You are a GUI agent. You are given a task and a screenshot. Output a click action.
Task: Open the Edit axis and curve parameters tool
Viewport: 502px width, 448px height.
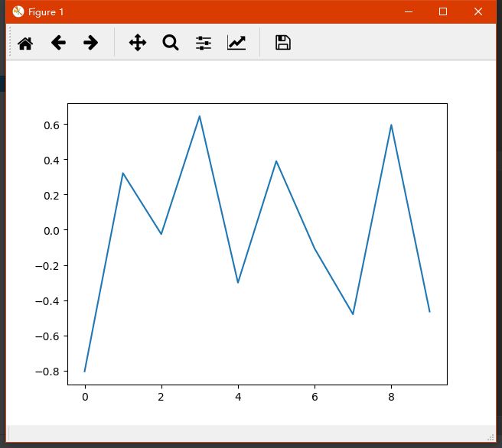[236, 43]
